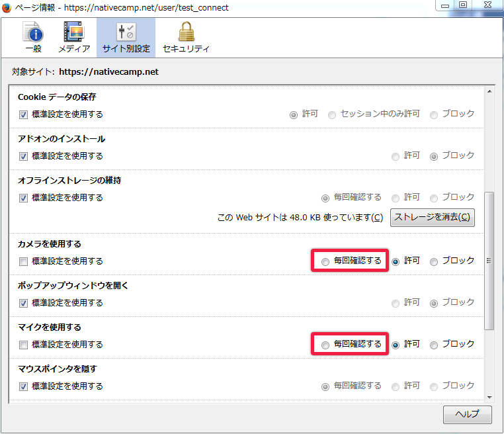The width and height of the screenshot is (504, 434).
Task: Uncheck 標準設定を使用する under オフラインストレージの維持
Action: pos(23,198)
